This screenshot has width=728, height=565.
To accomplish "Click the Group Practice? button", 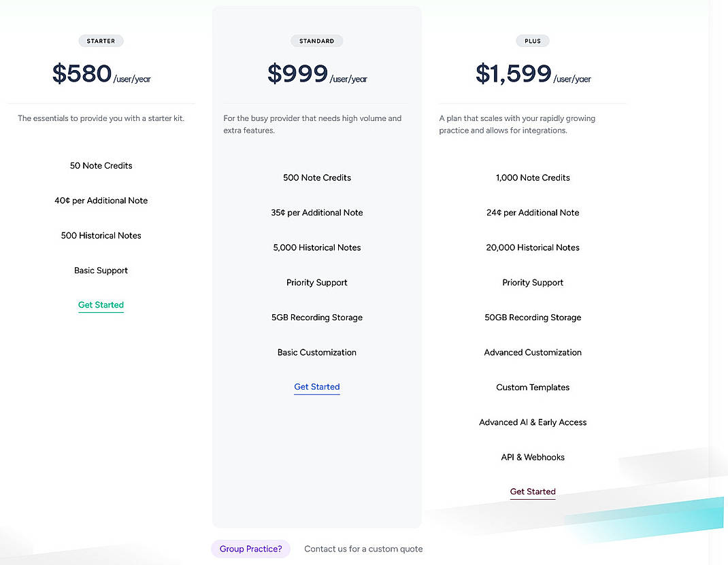I will [x=250, y=549].
